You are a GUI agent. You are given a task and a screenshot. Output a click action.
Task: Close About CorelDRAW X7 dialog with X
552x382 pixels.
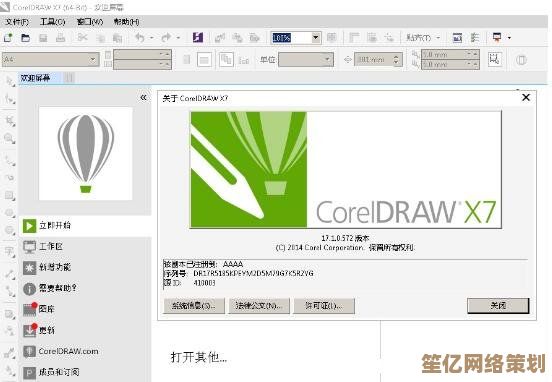(526, 97)
